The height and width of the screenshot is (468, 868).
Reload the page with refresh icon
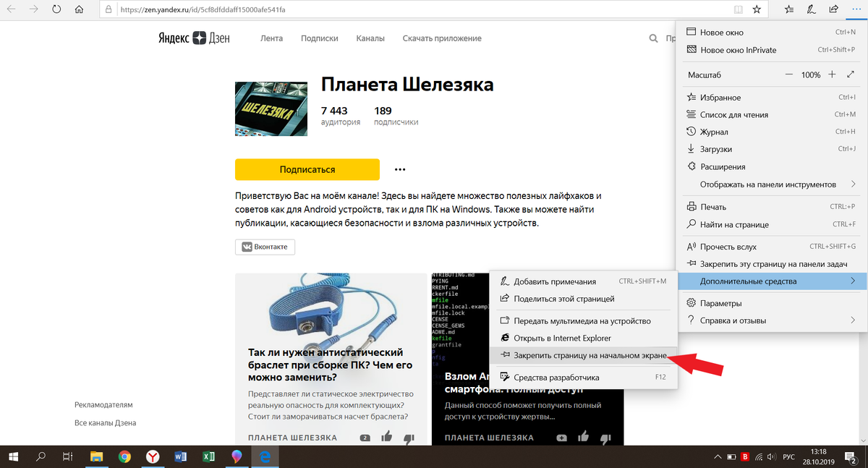[x=56, y=10]
